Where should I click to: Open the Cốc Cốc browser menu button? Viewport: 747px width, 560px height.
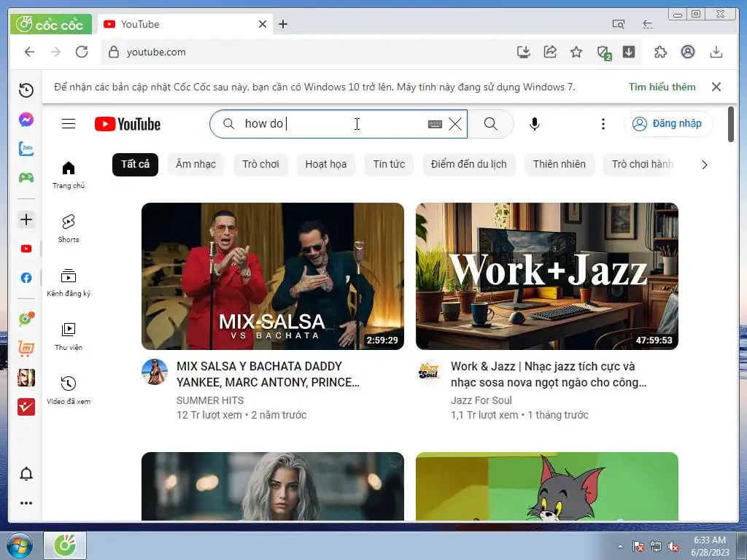pos(50,24)
